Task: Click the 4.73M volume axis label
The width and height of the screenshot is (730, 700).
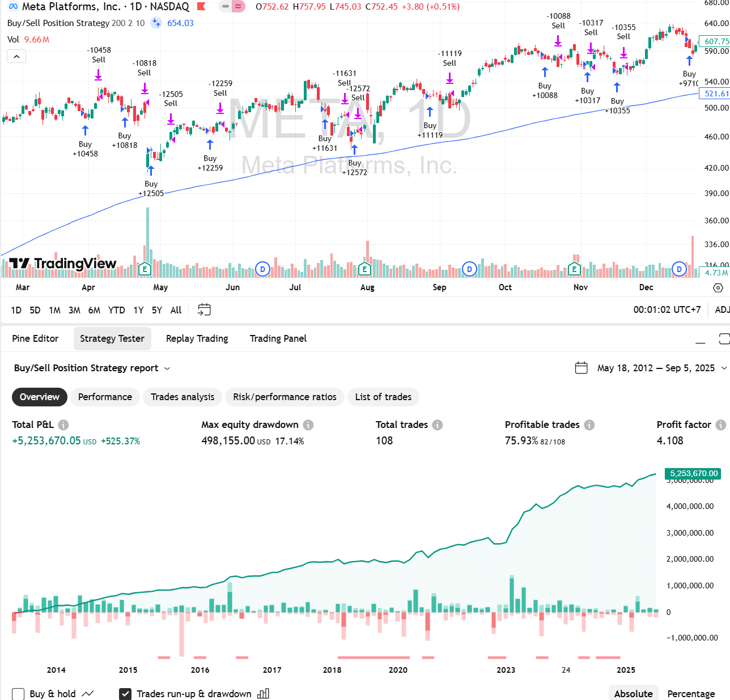Action: point(716,273)
